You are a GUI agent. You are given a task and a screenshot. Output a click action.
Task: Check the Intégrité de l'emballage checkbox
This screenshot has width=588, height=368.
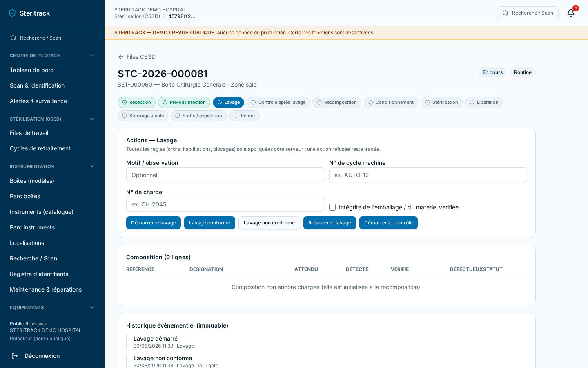tap(332, 207)
